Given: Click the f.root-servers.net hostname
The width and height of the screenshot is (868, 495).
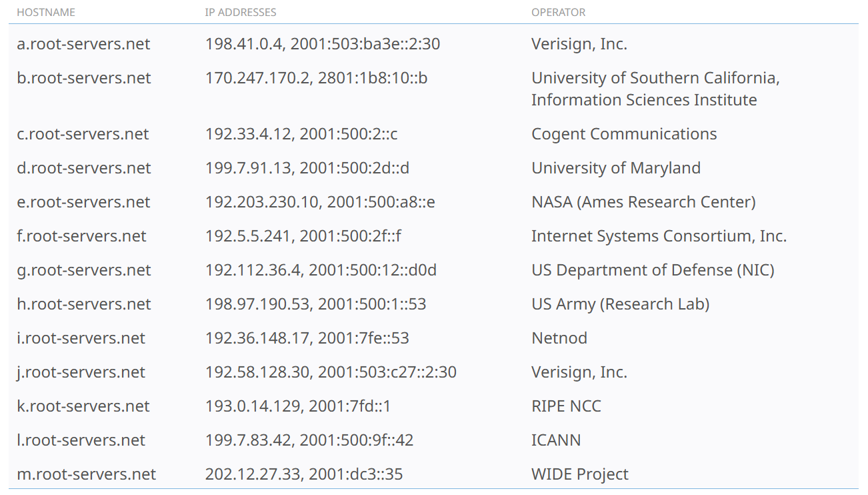Looking at the screenshot, I should [81, 236].
